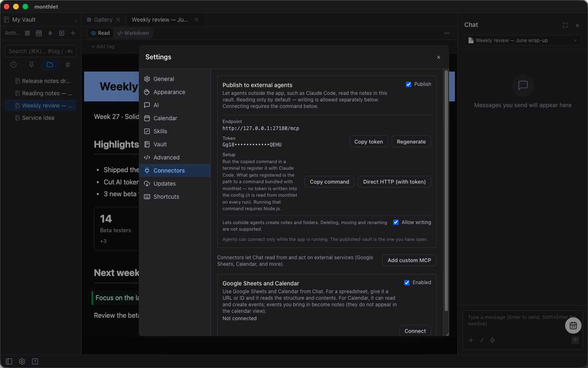Click Direct HTTP (with token) button
Viewport: 588px width, 368px height.
(394, 182)
